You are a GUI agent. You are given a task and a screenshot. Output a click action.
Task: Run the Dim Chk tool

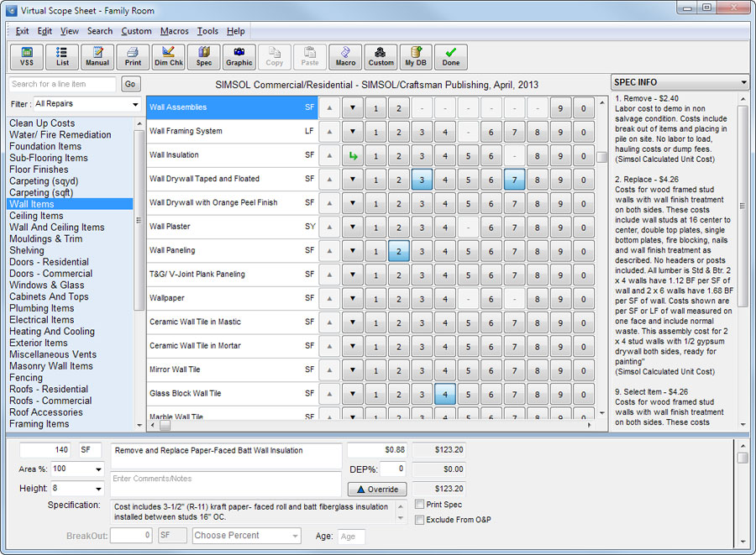pyautogui.click(x=169, y=56)
